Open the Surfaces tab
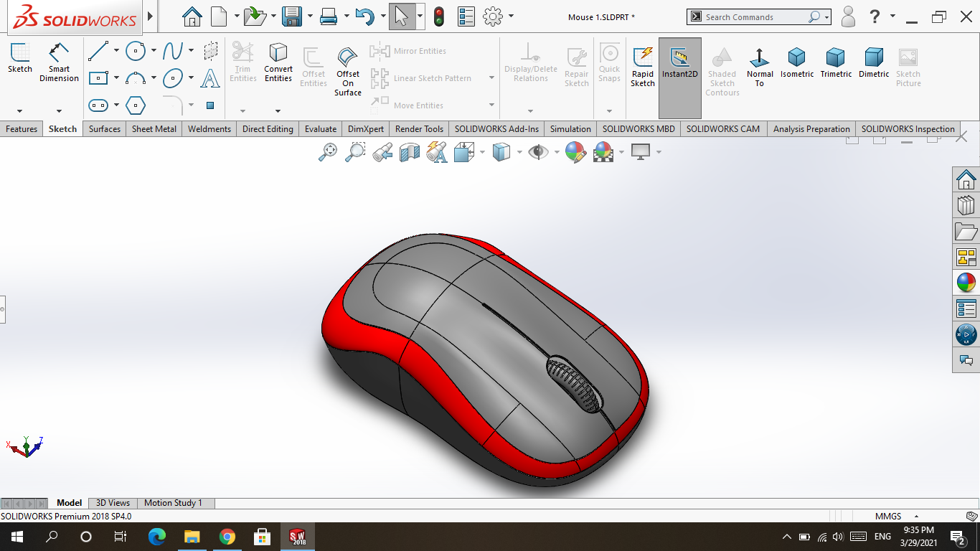This screenshot has width=980, height=551. [x=105, y=129]
